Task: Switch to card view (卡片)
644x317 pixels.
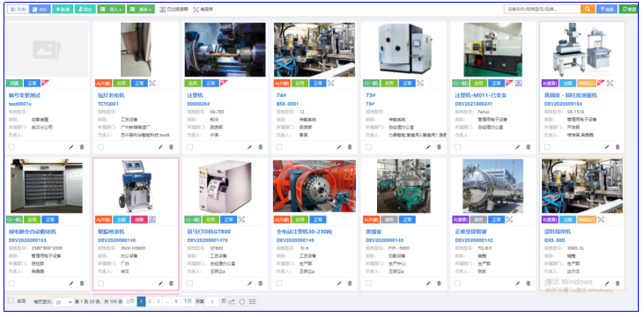Action: coord(40,9)
